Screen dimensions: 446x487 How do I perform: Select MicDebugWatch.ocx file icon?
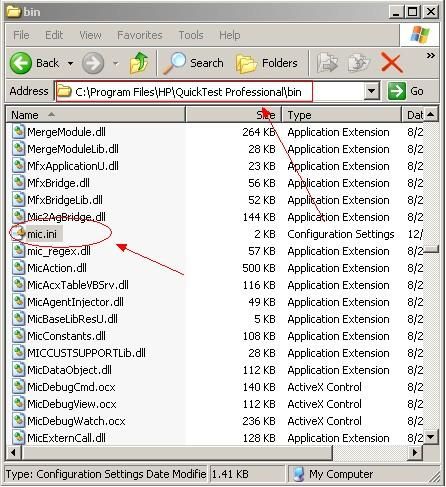[19, 421]
